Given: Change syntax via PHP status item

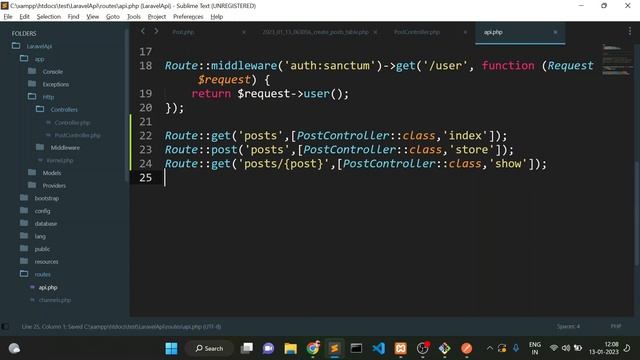Looking at the screenshot, I should 616,326.
